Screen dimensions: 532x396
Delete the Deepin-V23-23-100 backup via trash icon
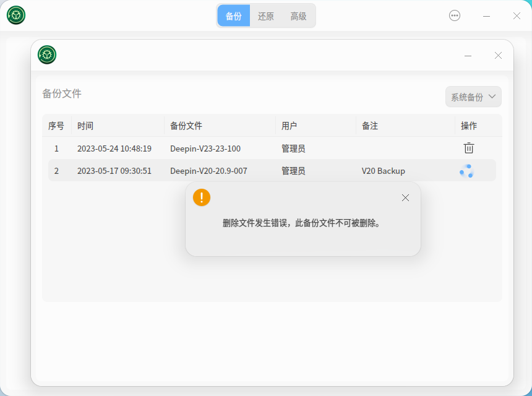(x=468, y=148)
